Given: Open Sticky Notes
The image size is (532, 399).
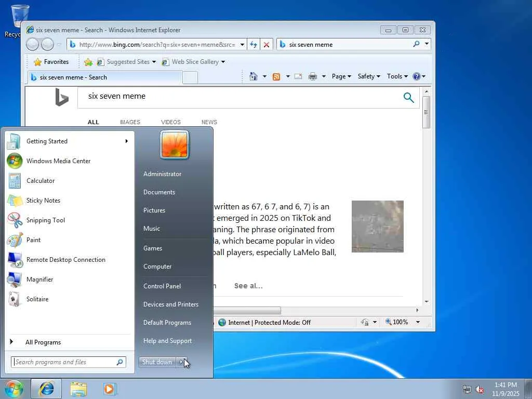Looking at the screenshot, I should point(70,200).
